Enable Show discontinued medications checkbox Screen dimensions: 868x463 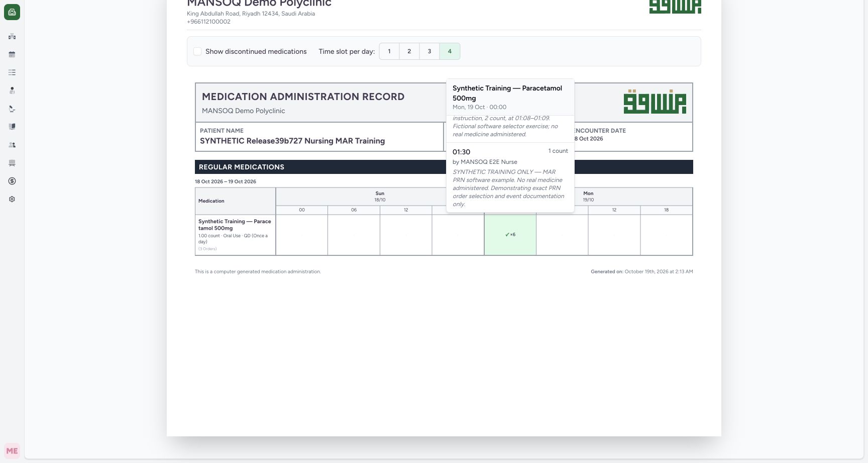197,51
